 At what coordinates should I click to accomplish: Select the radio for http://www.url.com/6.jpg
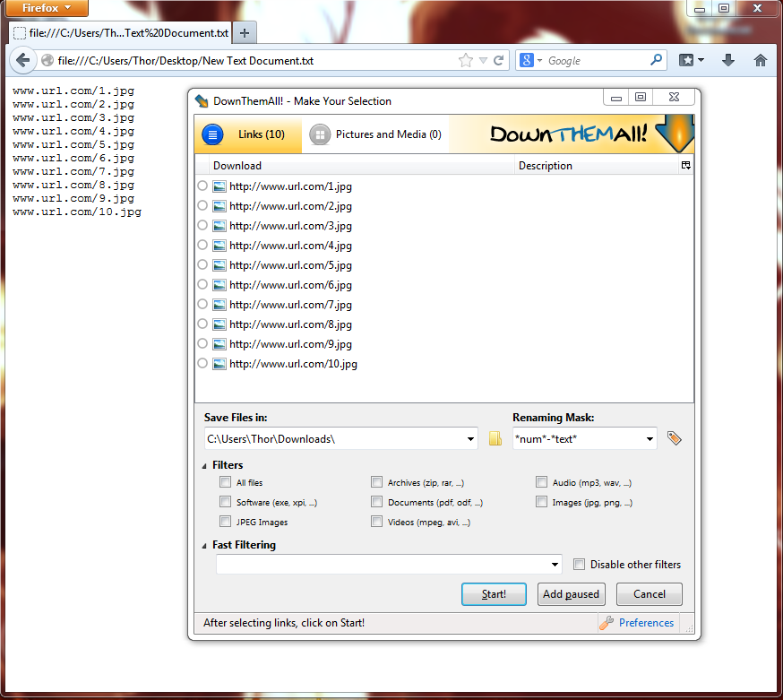point(202,284)
